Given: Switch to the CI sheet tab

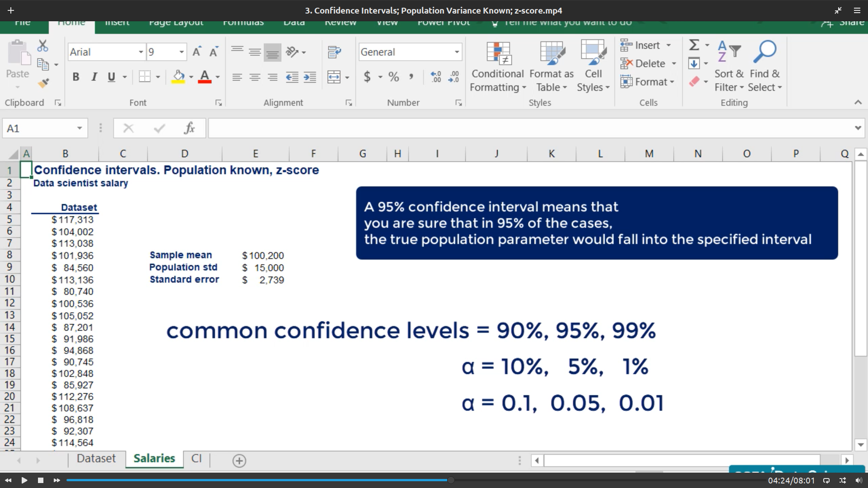Looking at the screenshot, I should pos(196,459).
